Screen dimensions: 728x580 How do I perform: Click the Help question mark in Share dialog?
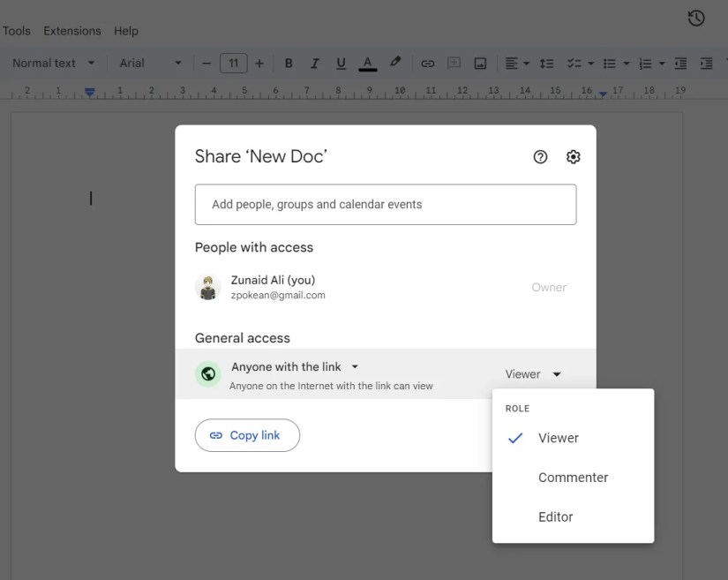(538, 156)
